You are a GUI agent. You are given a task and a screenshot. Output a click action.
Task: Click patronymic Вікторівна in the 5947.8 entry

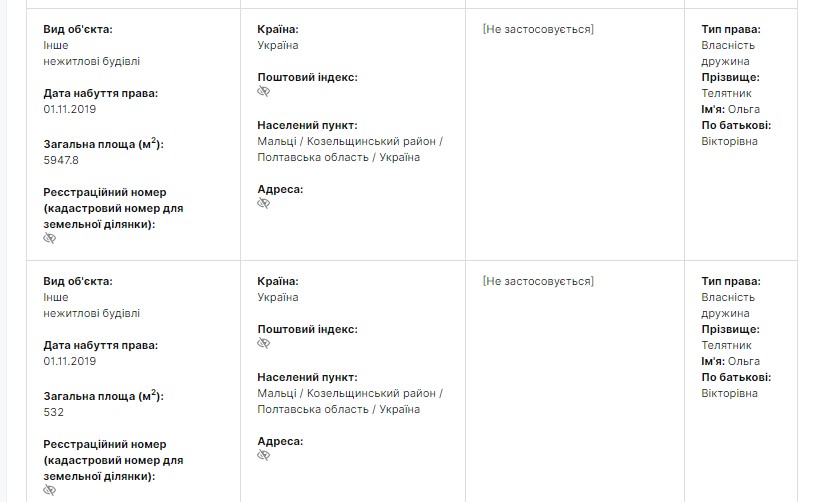pyautogui.click(x=729, y=141)
